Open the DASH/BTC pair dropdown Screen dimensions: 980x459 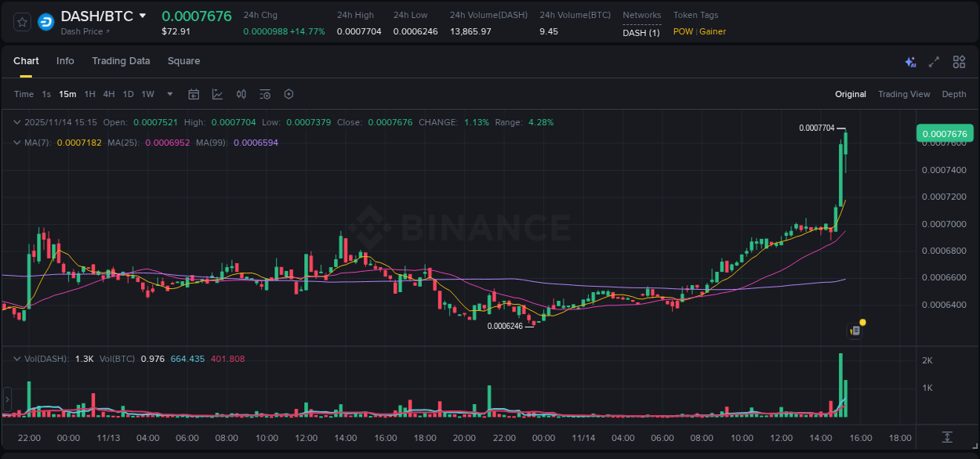(142, 15)
